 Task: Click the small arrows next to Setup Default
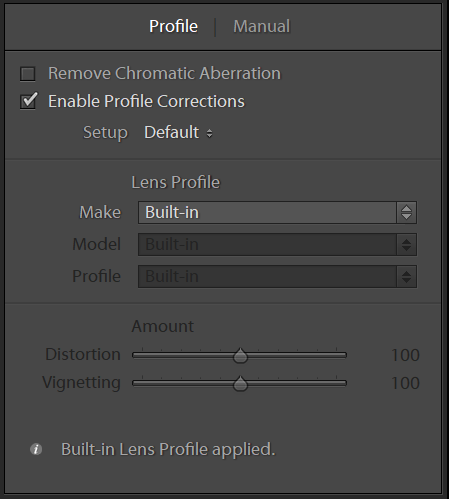(209, 134)
